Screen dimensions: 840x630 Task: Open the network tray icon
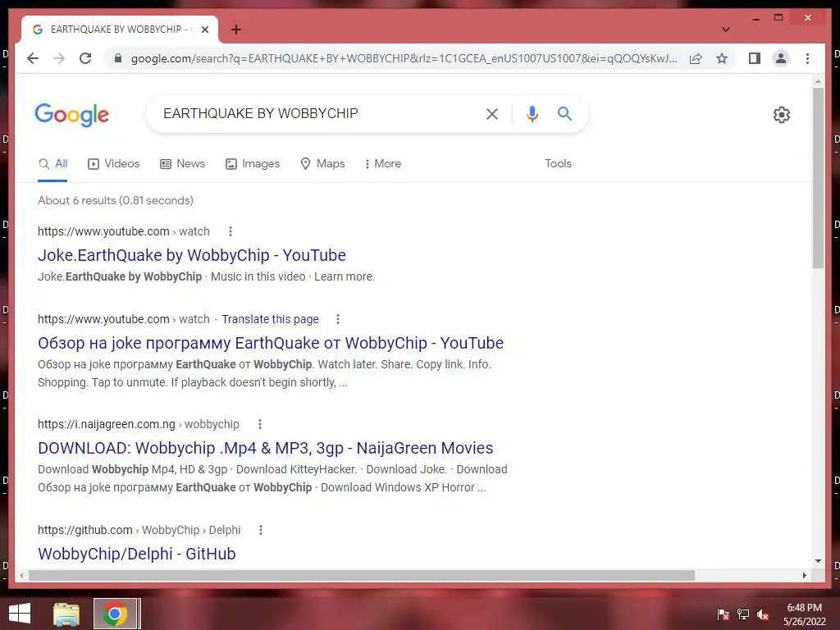[x=743, y=614]
